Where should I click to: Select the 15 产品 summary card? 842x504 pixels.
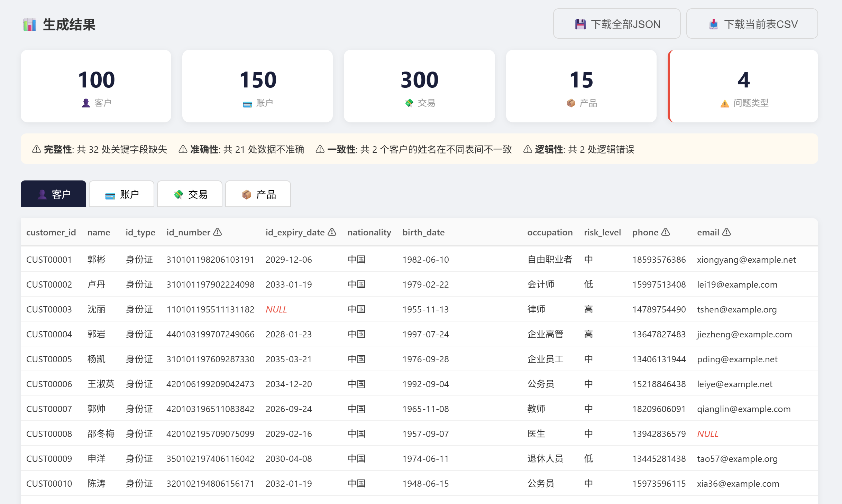pyautogui.click(x=581, y=86)
